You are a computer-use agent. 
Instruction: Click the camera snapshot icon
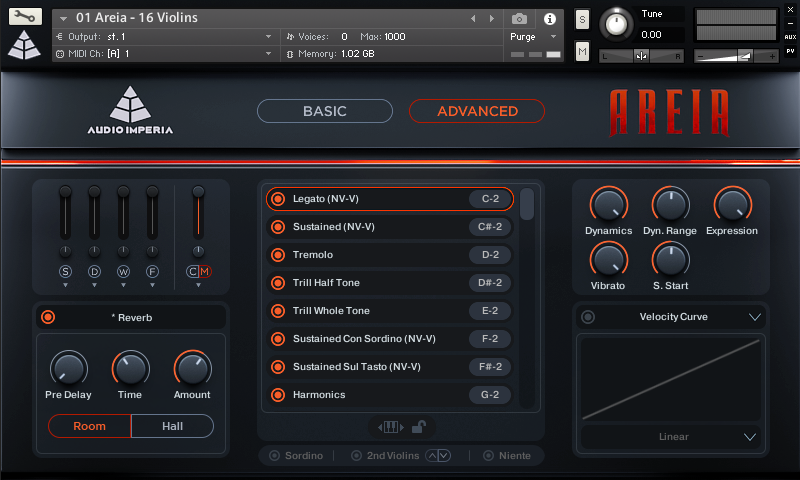tap(519, 18)
